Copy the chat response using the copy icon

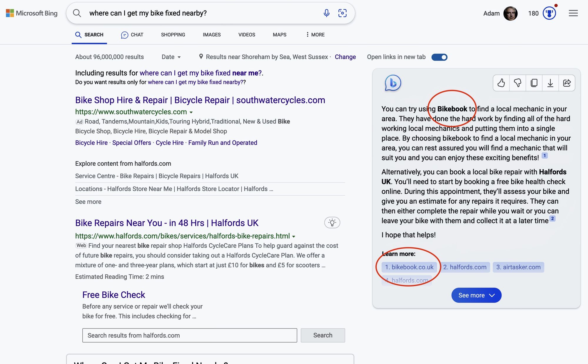(x=534, y=83)
